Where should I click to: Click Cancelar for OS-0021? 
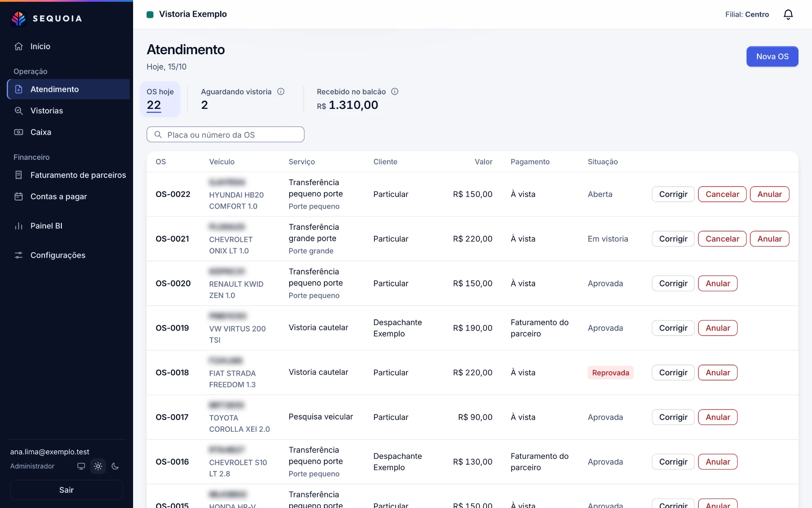(722, 239)
